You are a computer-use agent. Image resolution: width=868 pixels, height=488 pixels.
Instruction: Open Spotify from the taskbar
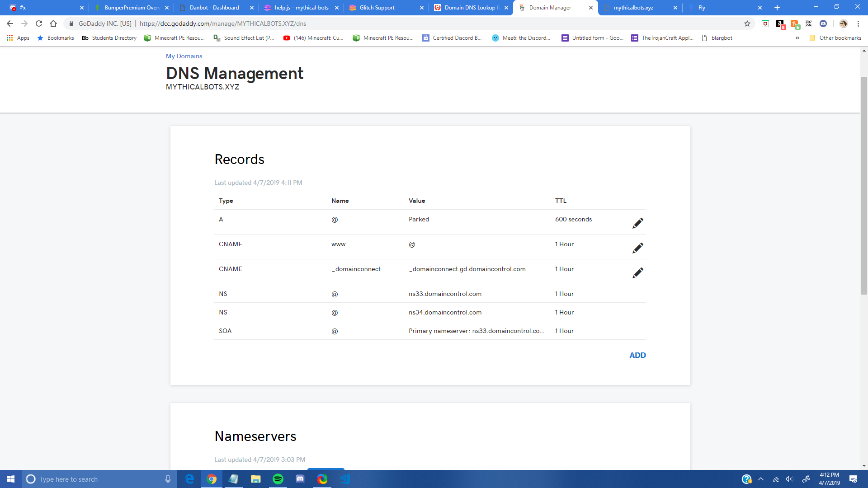[278, 479]
